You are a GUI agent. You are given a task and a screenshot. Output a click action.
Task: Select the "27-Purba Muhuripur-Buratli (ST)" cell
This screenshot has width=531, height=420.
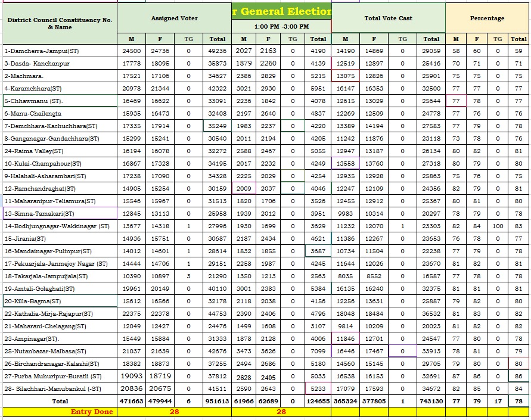[x=59, y=377]
